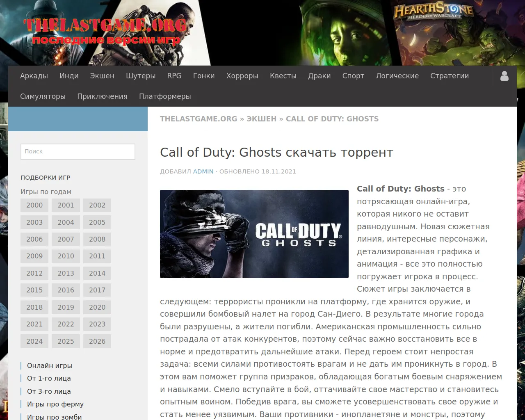Click the Call of Duty Ghosts cover image
Image resolution: width=525 pixels, height=420 pixels.
[x=254, y=234]
